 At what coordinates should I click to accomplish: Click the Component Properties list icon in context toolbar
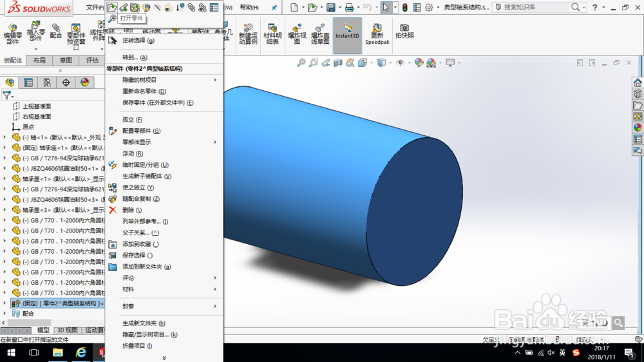pyautogui.click(x=214, y=7)
